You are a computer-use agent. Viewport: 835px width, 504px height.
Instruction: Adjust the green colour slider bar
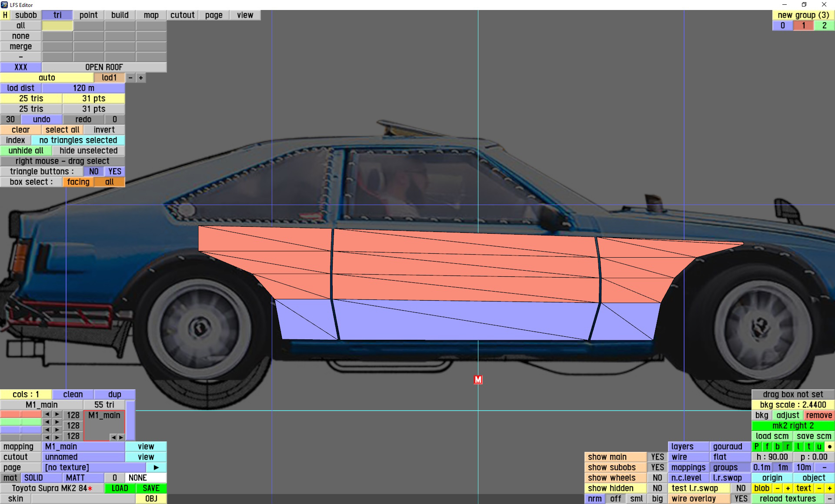pos(21,421)
